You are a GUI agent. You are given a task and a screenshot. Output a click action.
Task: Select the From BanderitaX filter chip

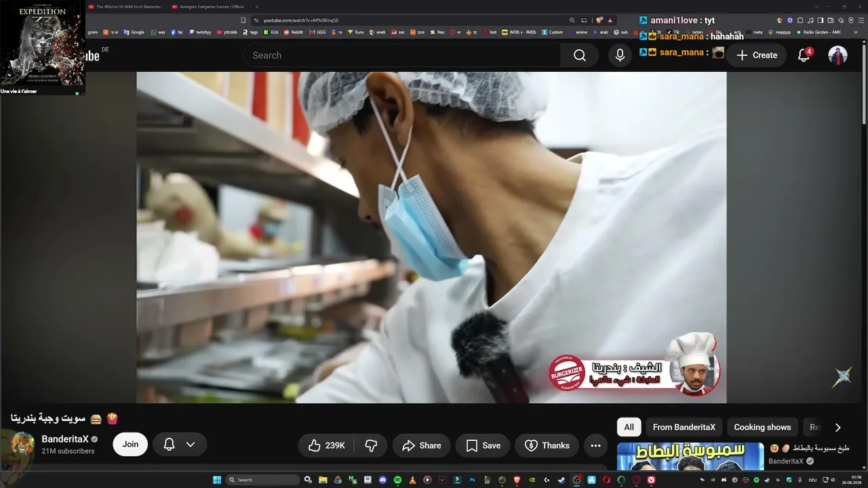(684, 427)
